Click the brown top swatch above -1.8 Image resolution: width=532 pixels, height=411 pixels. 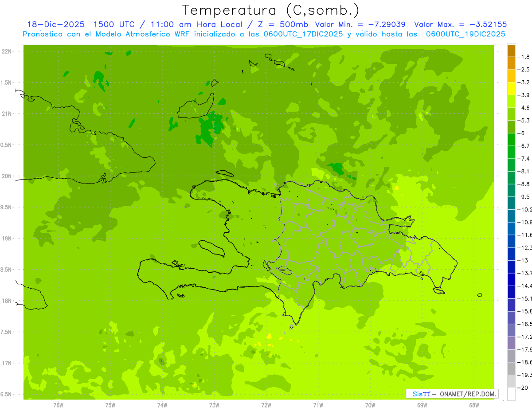(x=511, y=51)
